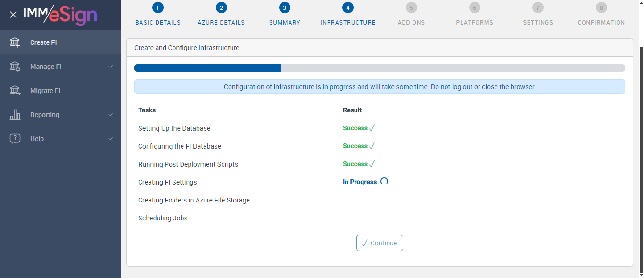Click Success result for Setting Up the Database
644x278 pixels.
(x=359, y=128)
